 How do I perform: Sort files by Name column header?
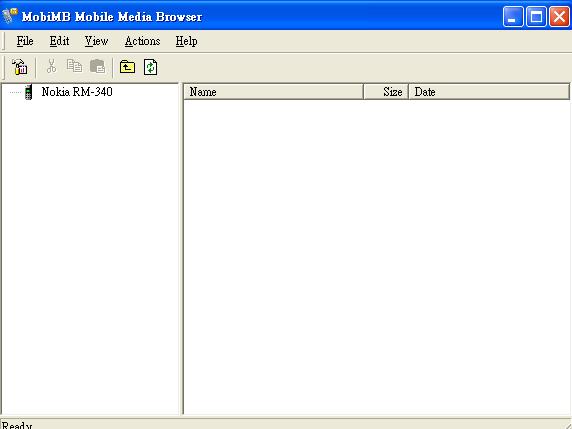(x=273, y=92)
